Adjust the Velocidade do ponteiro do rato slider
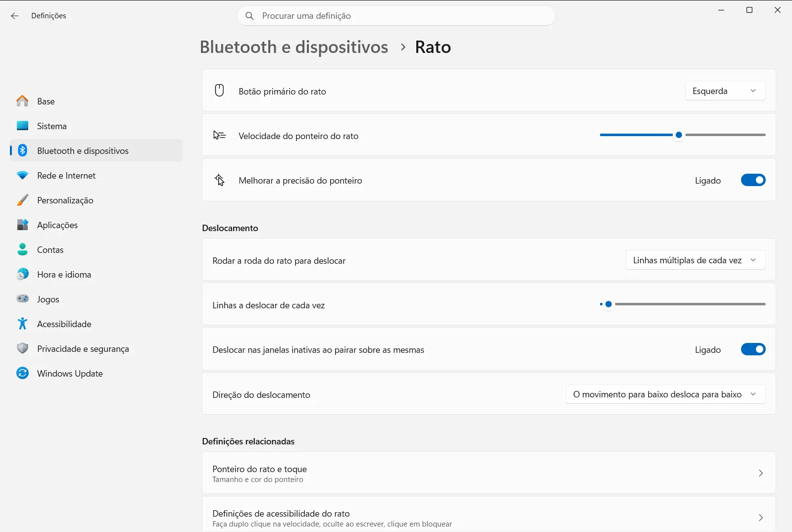 (x=683, y=135)
